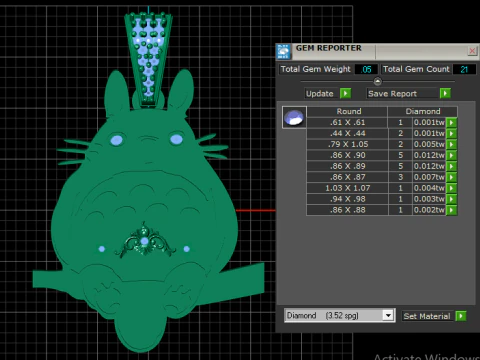Click the green arrow for the .86 X .88 row
The height and width of the screenshot is (360, 480).
[452, 210]
